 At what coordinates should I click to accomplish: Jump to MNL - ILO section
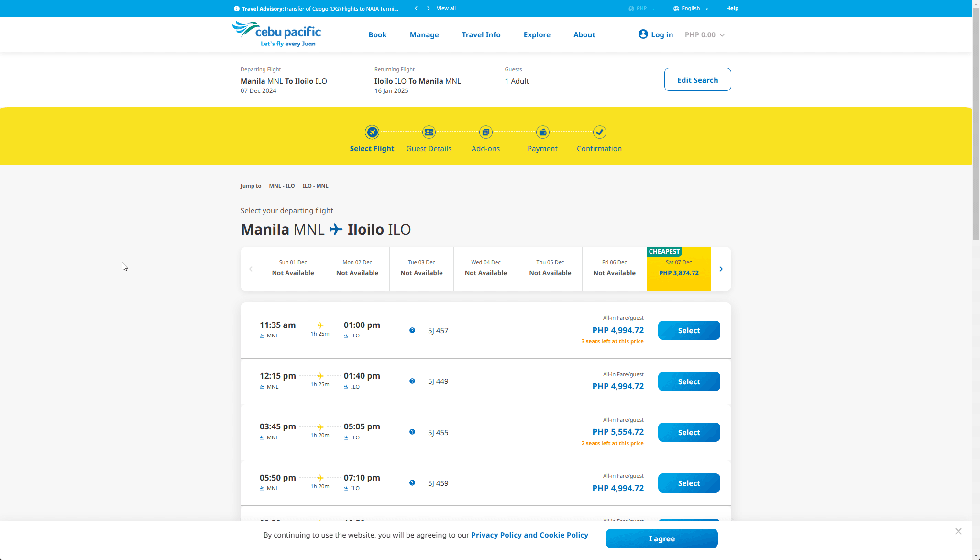click(282, 186)
